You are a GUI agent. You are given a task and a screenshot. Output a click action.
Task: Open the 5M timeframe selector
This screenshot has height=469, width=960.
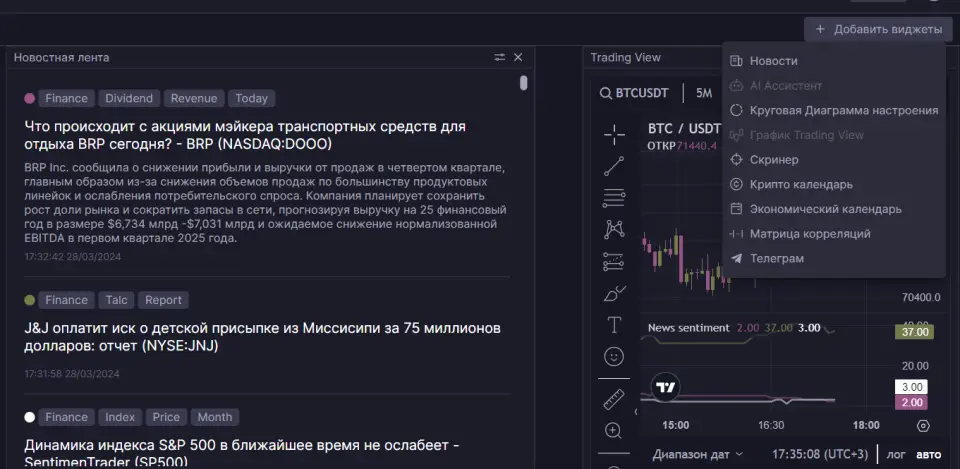pos(704,93)
